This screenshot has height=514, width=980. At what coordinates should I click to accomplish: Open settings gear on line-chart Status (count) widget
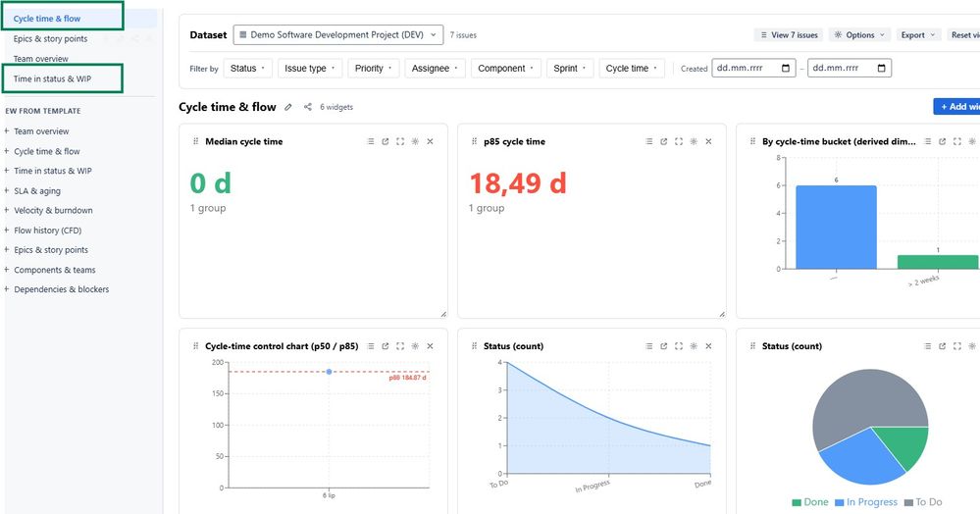click(x=694, y=346)
